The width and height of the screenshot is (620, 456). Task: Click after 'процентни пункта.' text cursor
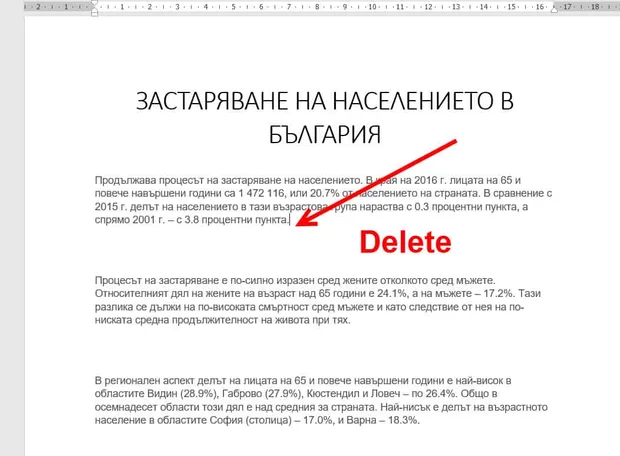[290, 220]
